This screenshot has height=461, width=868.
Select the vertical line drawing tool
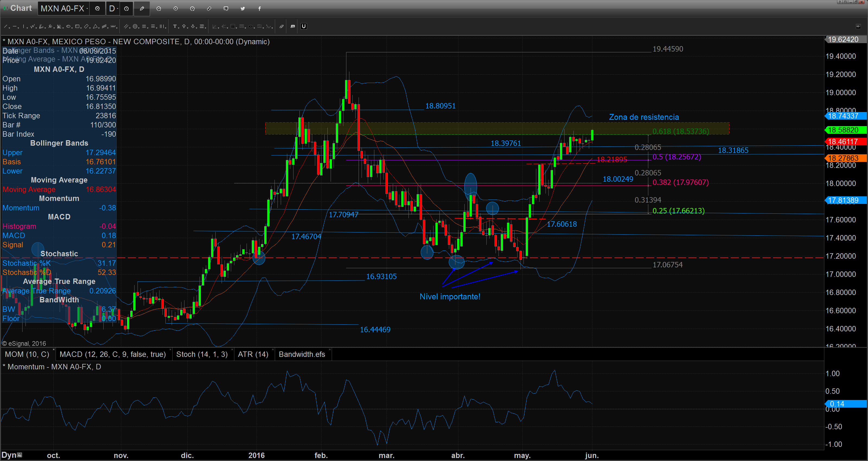24,26
